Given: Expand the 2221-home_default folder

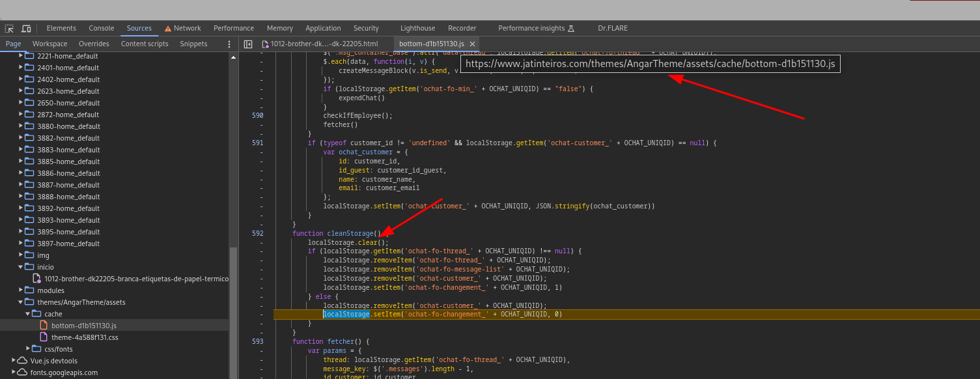Looking at the screenshot, I should click(21, 56).
